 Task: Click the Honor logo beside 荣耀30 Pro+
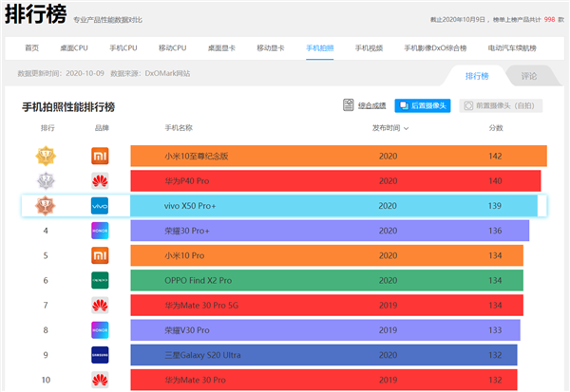point(100,230)
